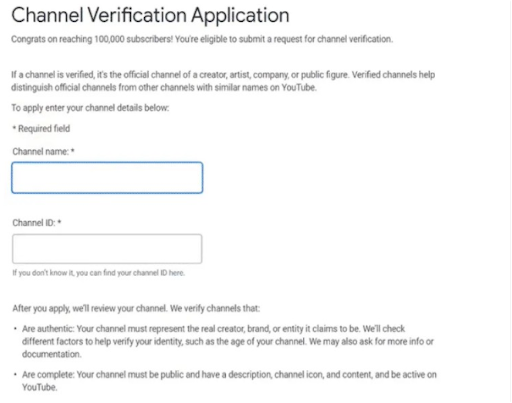Image resolution: width=512 pixels, height=403 pixels.
Task: Open the 'here' link for finding channel ID
Action: [x=176, y=273]
